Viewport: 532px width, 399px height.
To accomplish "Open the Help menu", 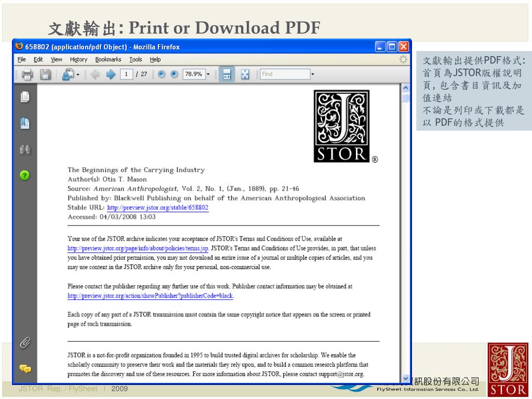I will tap(155, 59).
